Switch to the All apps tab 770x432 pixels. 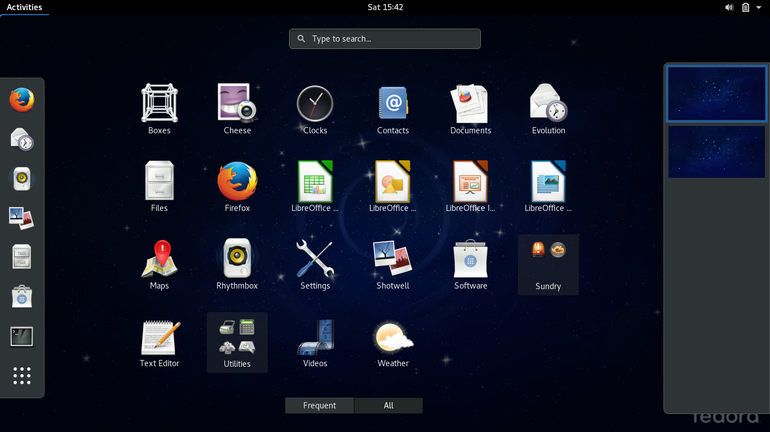pyautogui.click(x=388, y=405)
